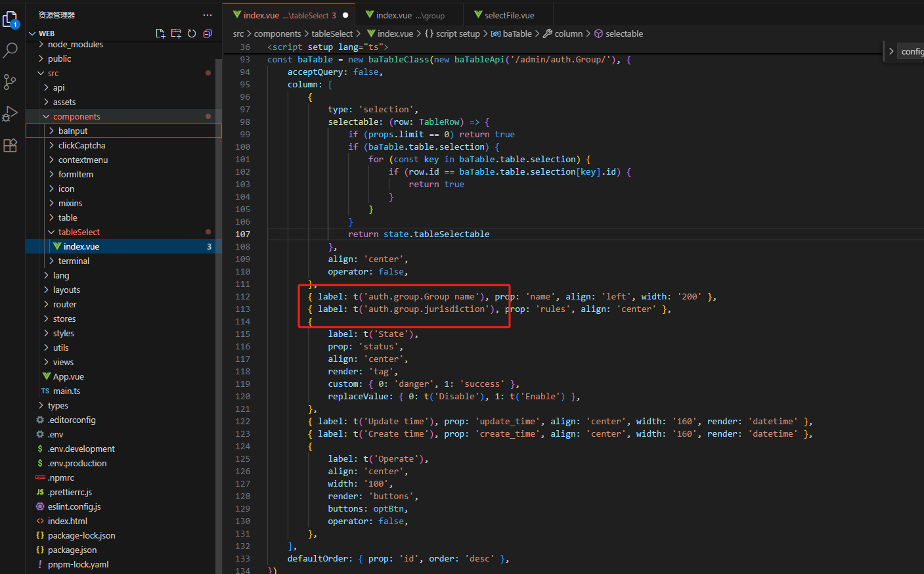
Task: Place cursor on line number 107
Action: point(242,234)
